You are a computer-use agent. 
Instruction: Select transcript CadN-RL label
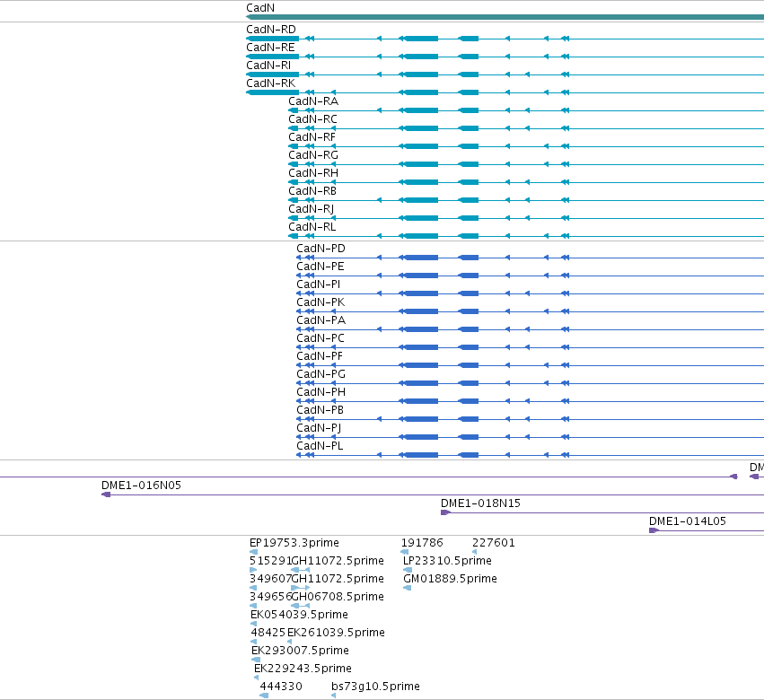[312, 227]
